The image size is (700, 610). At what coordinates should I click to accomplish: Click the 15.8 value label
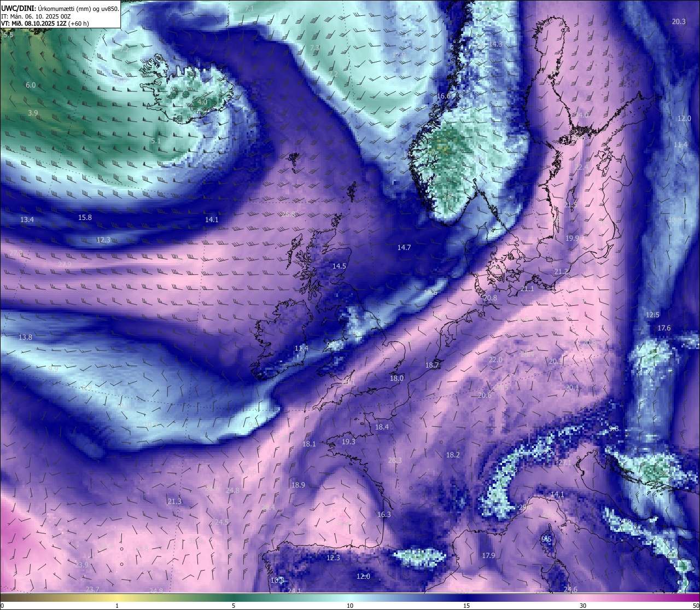[x=85, y=218]
